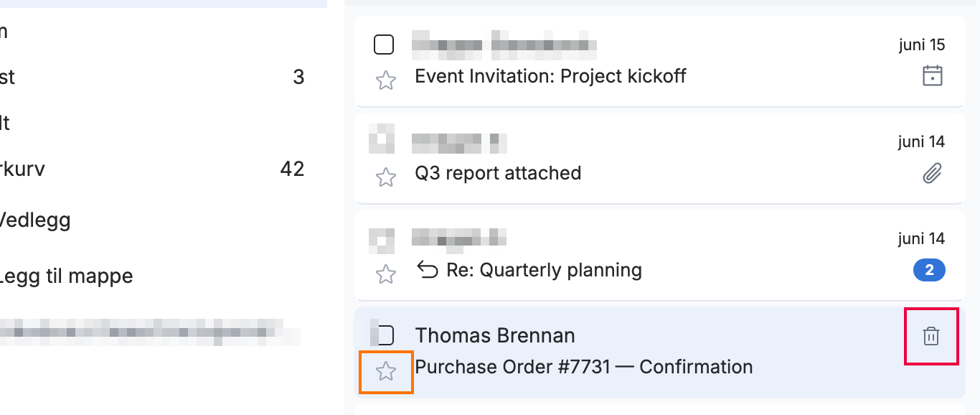
Task: Open the folder with 42 items
Action: point(152,169)
